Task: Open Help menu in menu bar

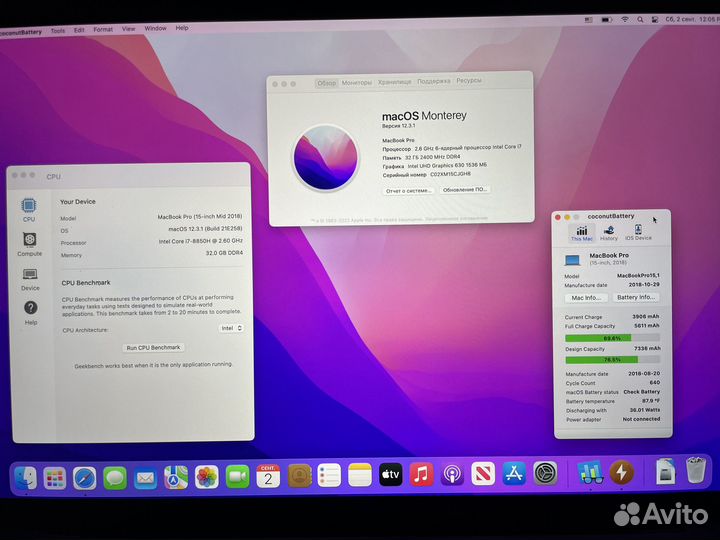Action: click(182, 28)
